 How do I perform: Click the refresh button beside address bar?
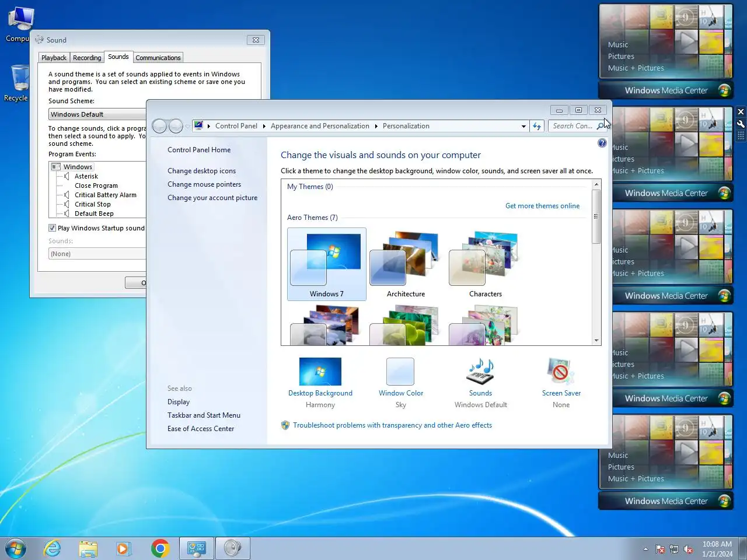537,126
